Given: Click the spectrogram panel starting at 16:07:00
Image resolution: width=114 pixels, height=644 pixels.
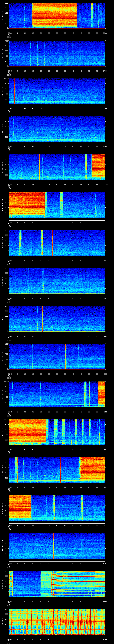Looking at the screenshot, I should coord(57,470).
